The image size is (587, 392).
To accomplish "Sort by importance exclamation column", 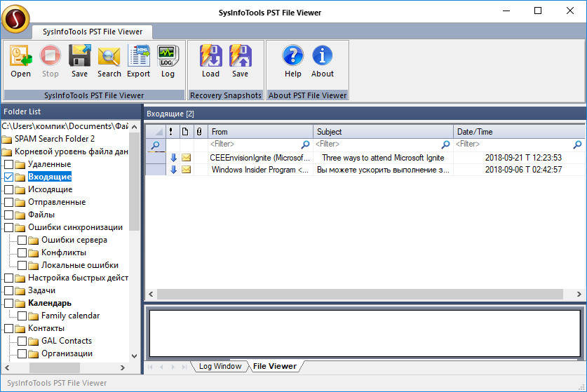I will (x=171, y=132).
